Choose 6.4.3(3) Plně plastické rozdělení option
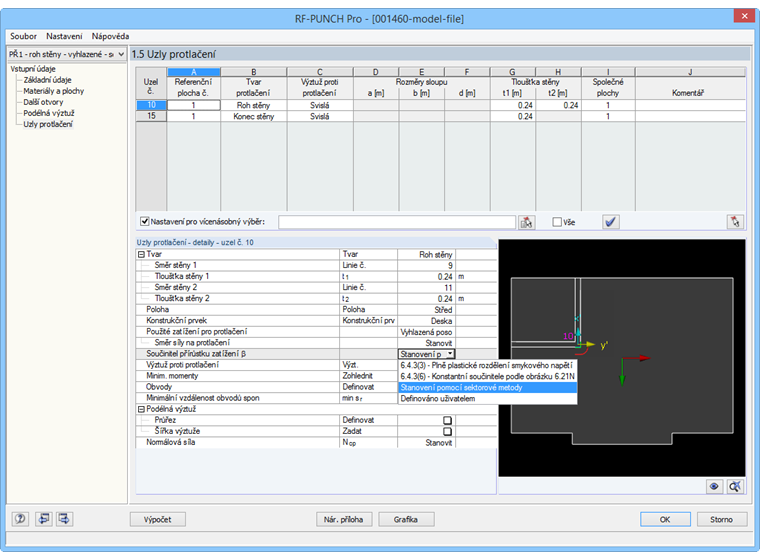 (486, 365)
